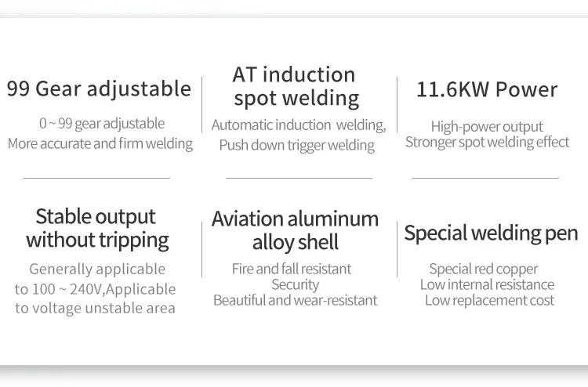Click "More accurate and firm welding" text

tap(100, 143)
